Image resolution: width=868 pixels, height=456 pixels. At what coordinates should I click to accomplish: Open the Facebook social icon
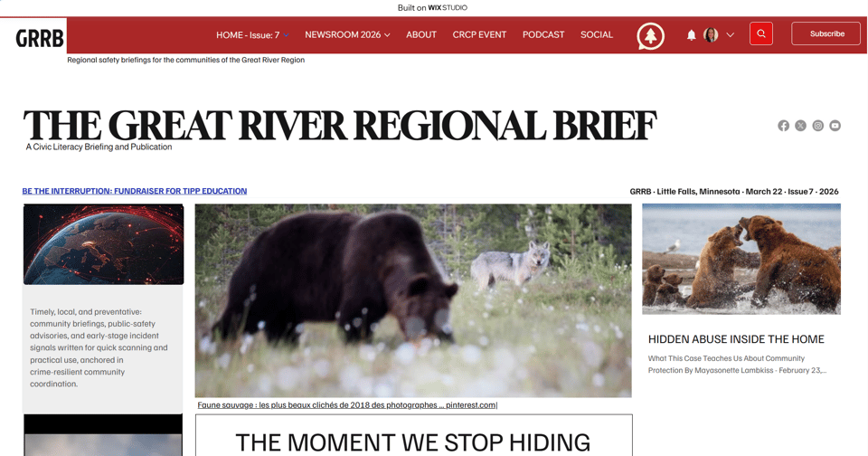[783, 126]
